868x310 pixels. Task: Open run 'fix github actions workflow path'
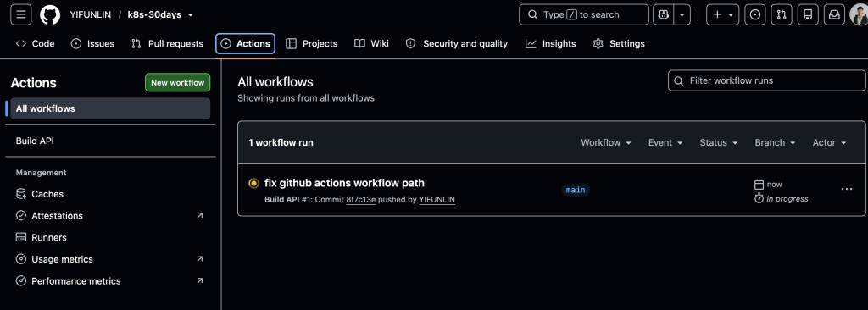pyautogui.click(x=344, y=183)
